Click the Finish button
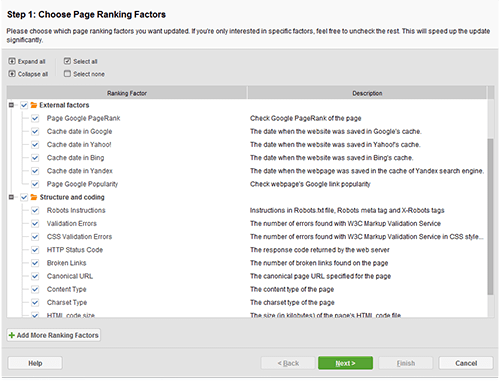Viewport: 500px width, 381px height. pyautogui.click(x=406, y=363)
